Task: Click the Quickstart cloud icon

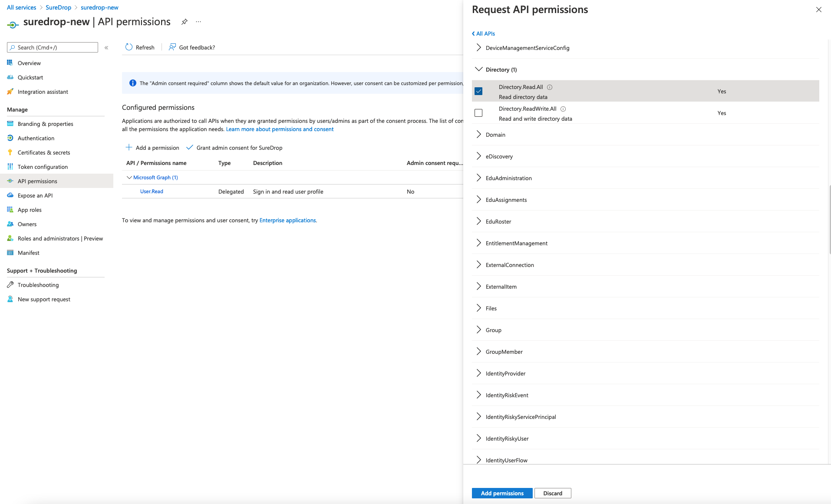Action: click(x=10, y=77)
